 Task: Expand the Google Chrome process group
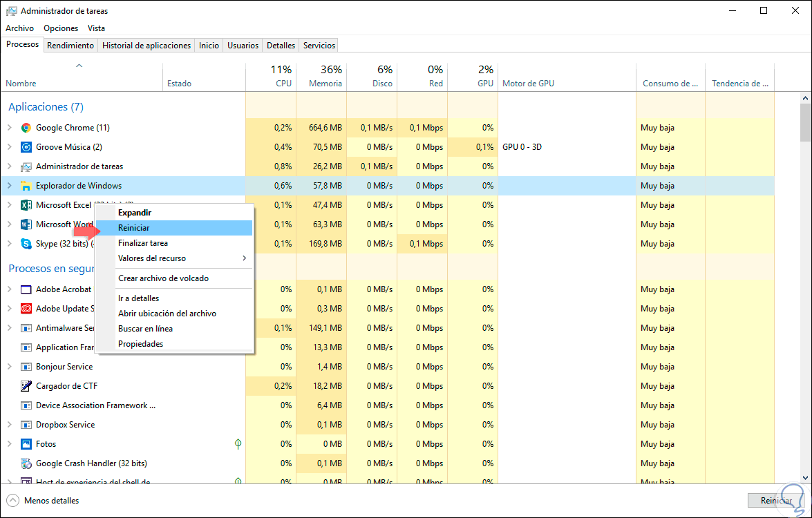(9, 128)
